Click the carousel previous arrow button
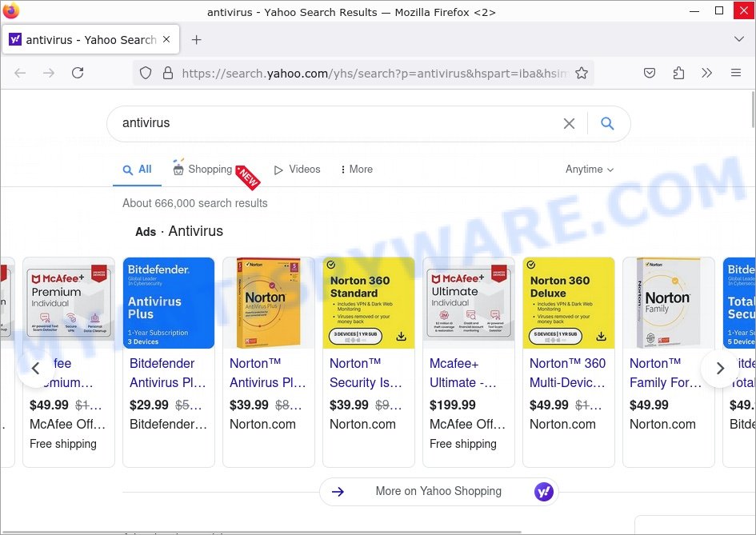 click(36, 369)
